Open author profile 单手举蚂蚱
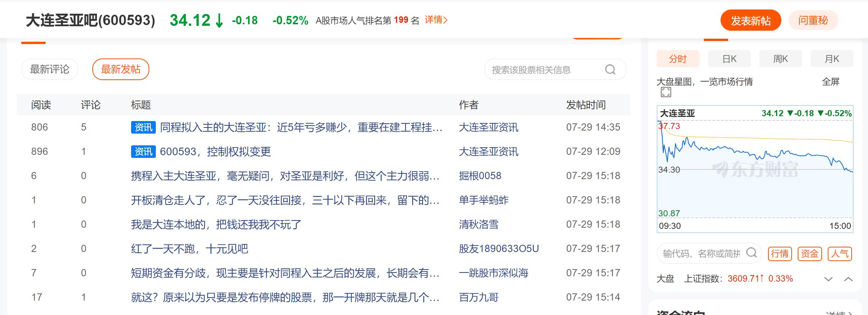 pyautogui.click(x=483, y=200)
